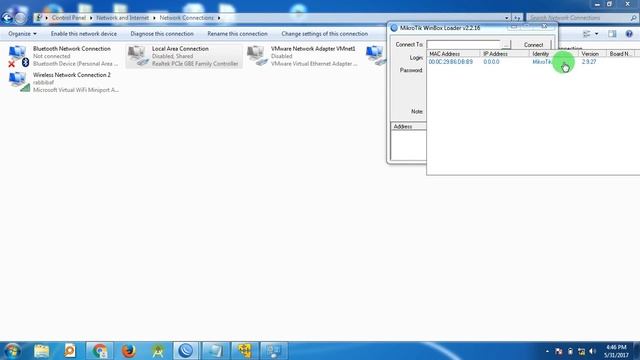Open the Explorer help icon

tap(629, 34)
